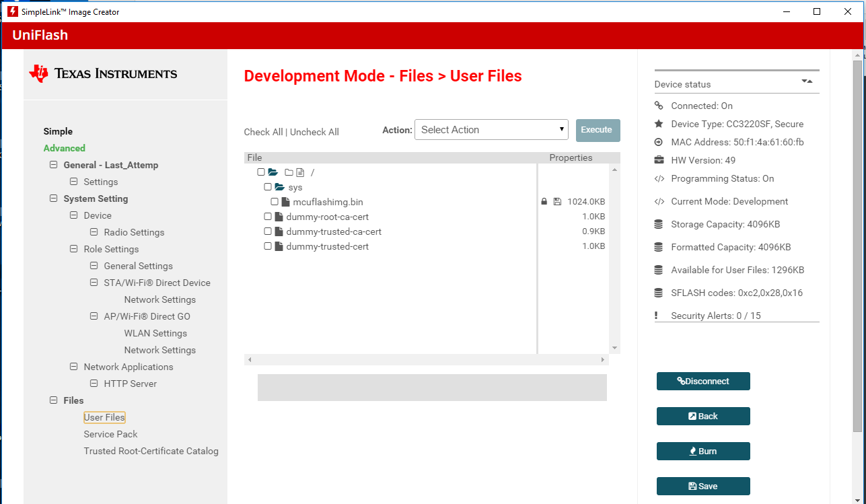
Task: Collapse the Role Settings tree node
Action: pos(74,249)
